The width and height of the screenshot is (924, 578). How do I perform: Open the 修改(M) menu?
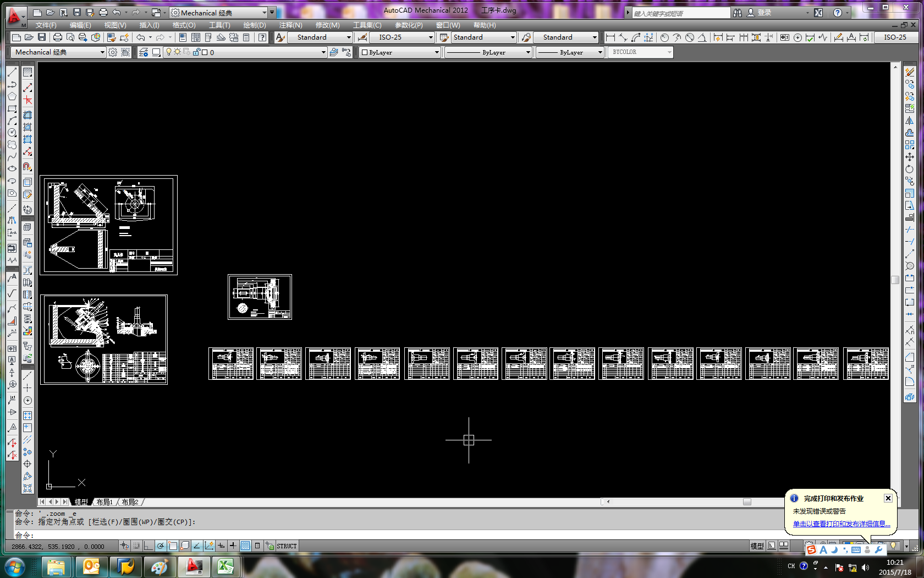tap(327, 25)
